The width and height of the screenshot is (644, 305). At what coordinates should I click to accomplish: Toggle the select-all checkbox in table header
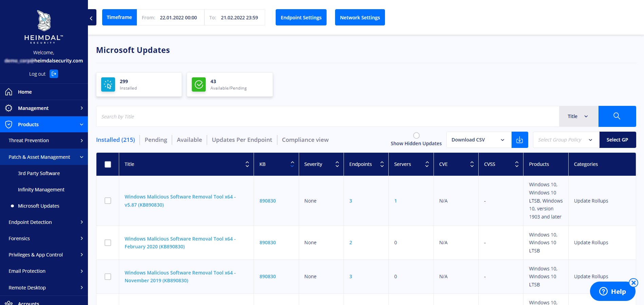[x=108, y=164]
